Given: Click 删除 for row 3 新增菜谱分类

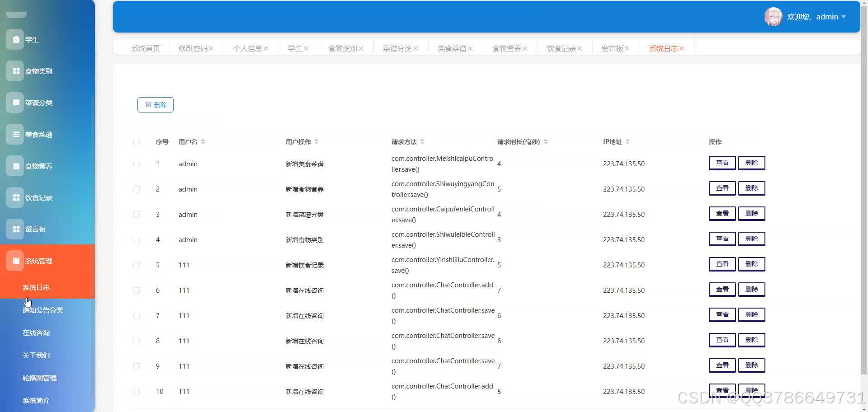Looking at the screenshot, I should (752, 213).
